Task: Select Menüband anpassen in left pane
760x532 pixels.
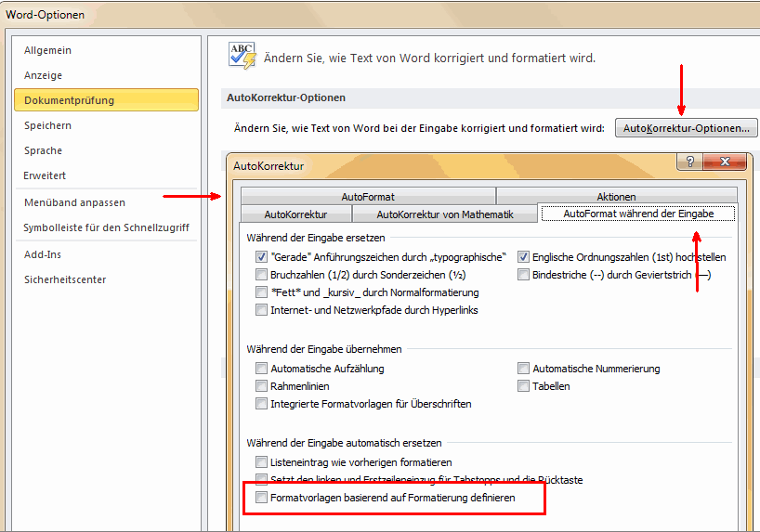Action: 74,202
